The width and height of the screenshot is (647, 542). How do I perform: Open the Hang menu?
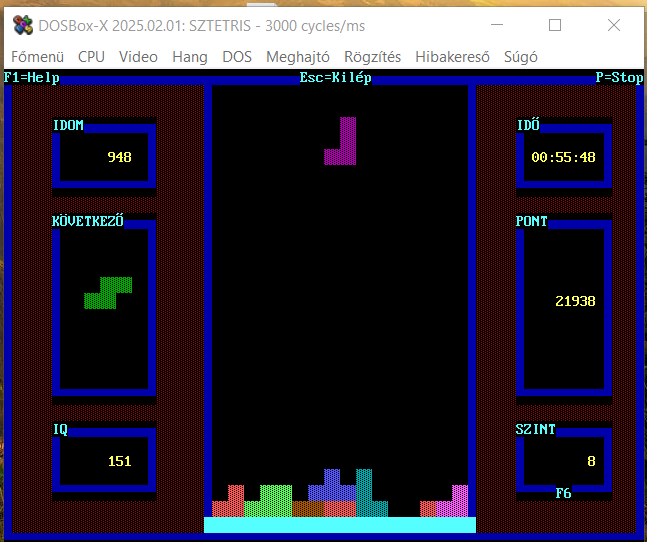pyautogui.click(x=190, y=57)
